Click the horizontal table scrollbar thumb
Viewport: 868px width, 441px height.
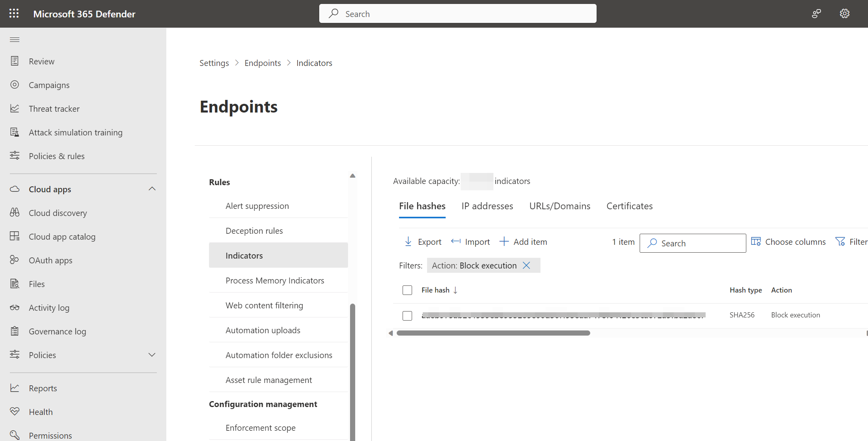coord(493,333)
